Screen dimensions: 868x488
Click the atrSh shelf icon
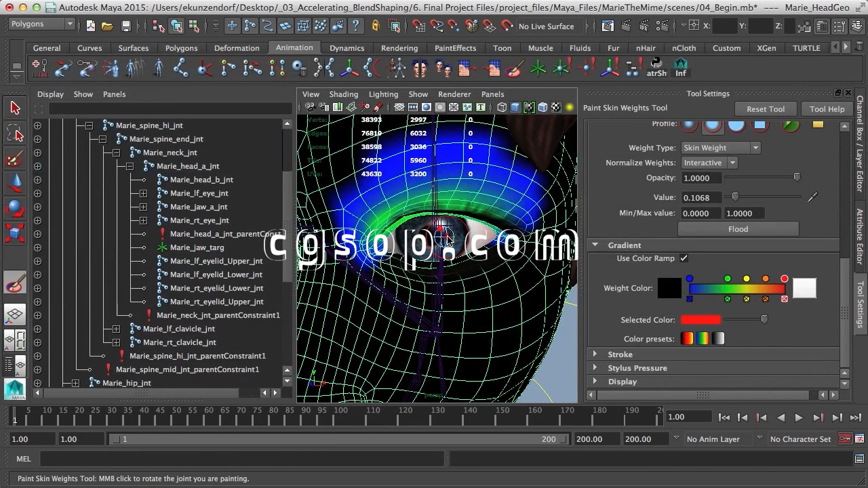tap(656, 68)
